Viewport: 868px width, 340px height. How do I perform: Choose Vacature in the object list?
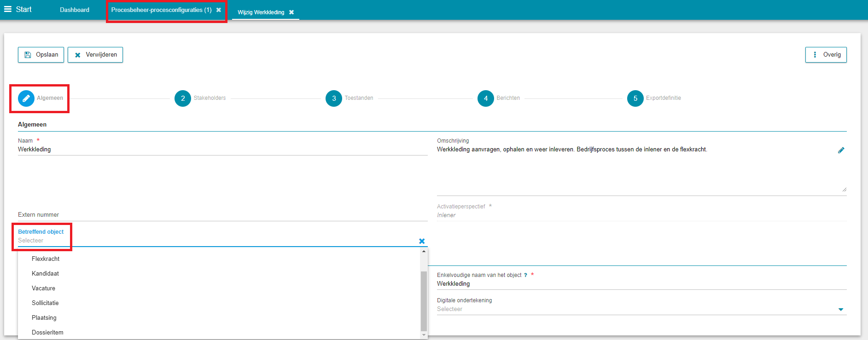pyautogui.click(x=43, y=288)
